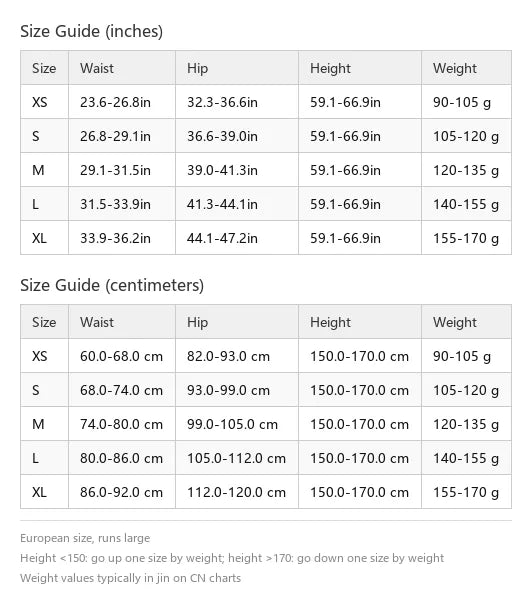
Task: Click the 112.0-120.0 cm hip value
Action: point(236,492)
